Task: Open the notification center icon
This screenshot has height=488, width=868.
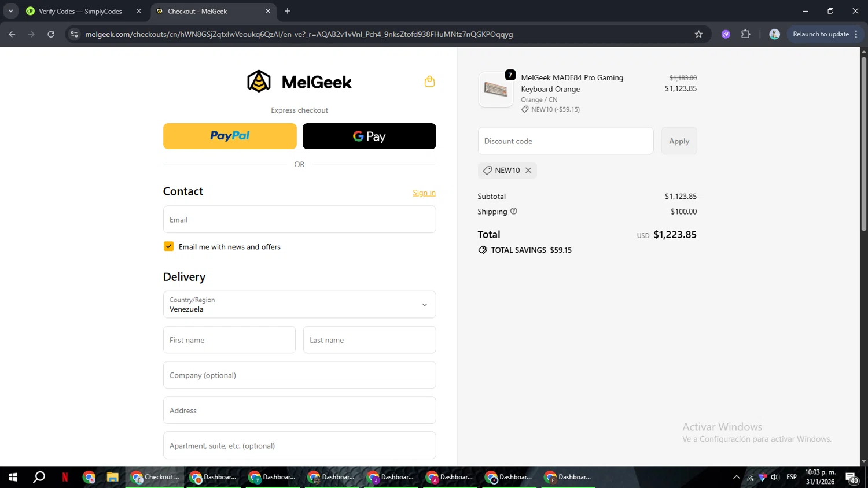Action: point(852,478)
